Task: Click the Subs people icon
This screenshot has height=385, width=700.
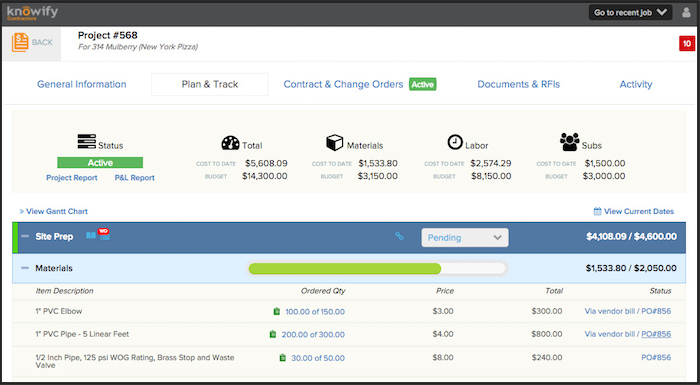Action: (570, 142)
